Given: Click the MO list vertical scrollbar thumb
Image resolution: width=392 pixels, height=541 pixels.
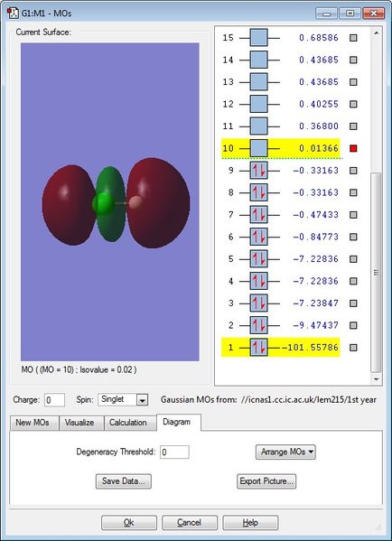Looking at the screenshot, I should [x=376, y=273].
